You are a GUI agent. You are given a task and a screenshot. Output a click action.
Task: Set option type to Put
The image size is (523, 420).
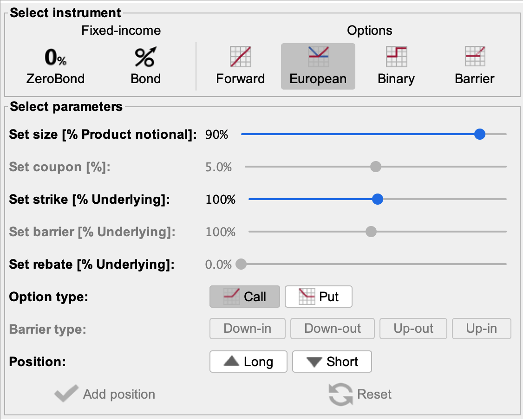[319, 297]
